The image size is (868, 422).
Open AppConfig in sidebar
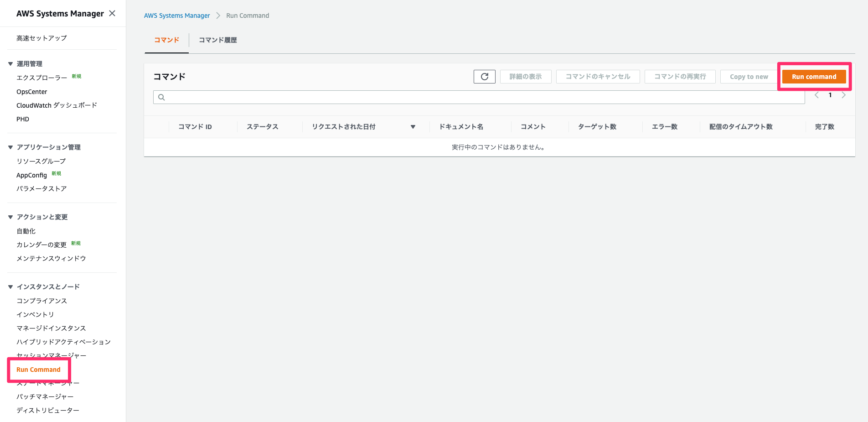coord(31,175)
